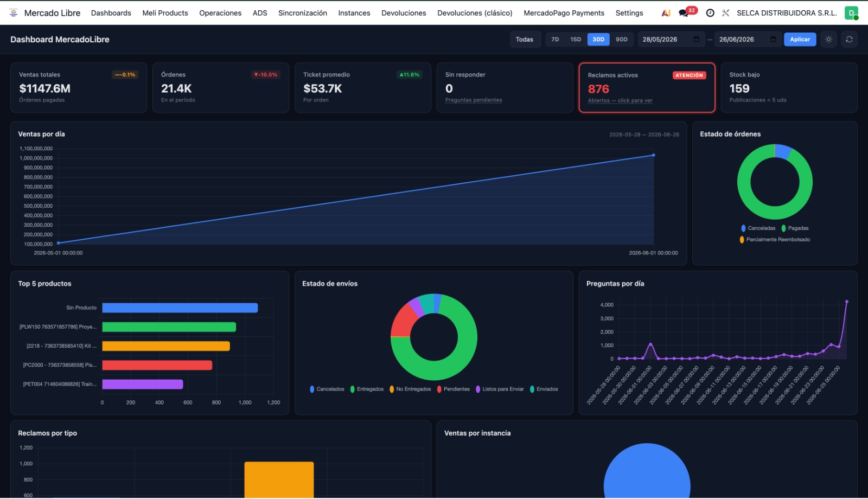Open the Ticket promedio card

point(363,87)
